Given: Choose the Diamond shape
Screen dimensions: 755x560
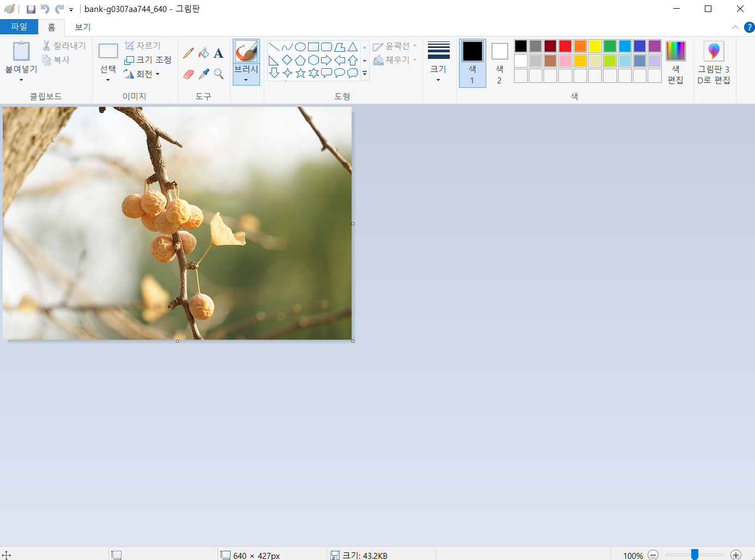Looking at the screenshot, I should [287, 60].
